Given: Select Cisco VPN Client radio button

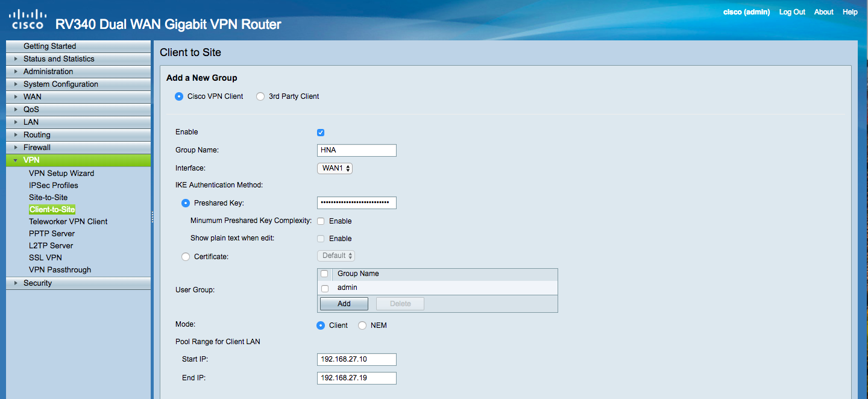Looking at the screenshot, I should [179, 96].
